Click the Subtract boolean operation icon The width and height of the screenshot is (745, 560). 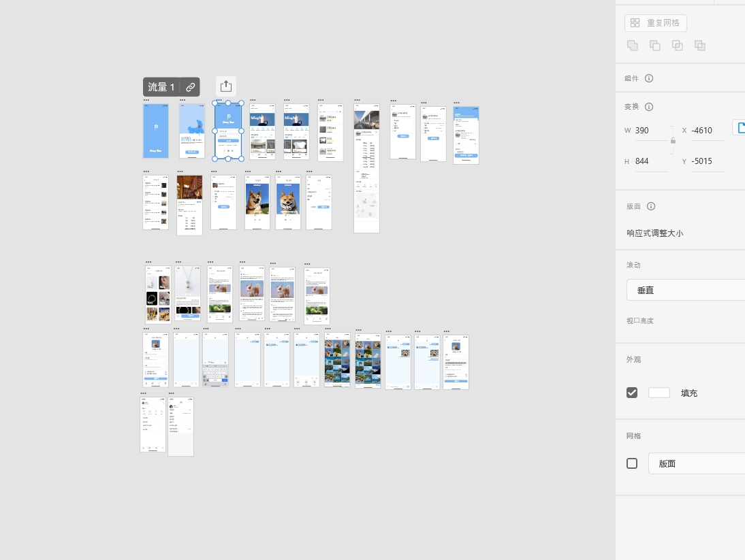coord(655,46)
